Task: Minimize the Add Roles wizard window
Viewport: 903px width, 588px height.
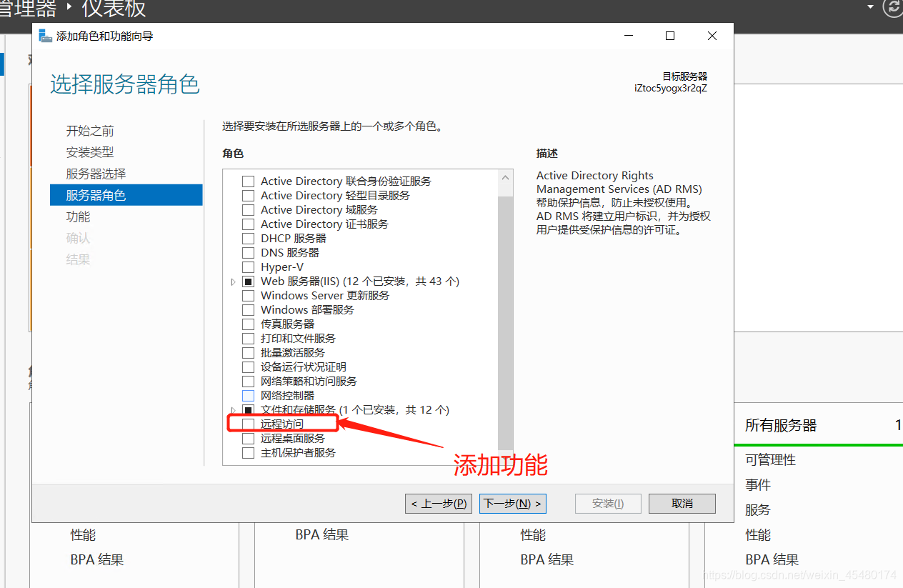Action: [x=629, y=36]
